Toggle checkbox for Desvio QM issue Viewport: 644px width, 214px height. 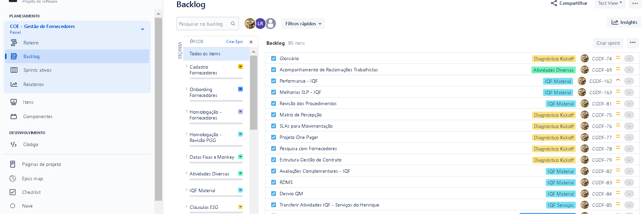tap(274, 194)
